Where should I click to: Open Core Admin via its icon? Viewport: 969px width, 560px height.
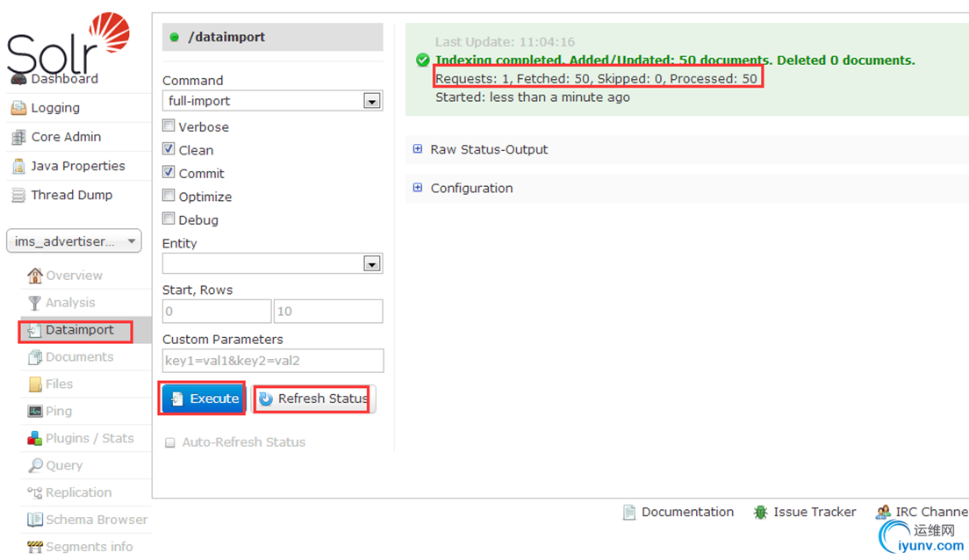(18, 137)
